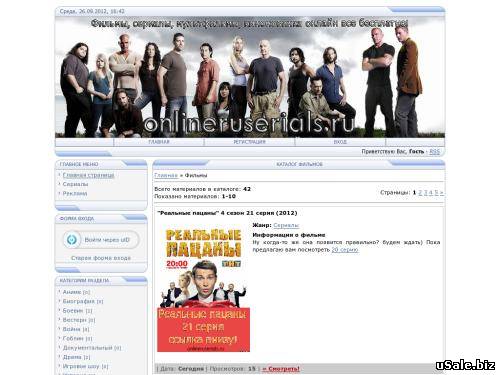Click the Смотреть link
Image resolution: width=500 pixels, height=375 pixels.
tap(281, 369)
